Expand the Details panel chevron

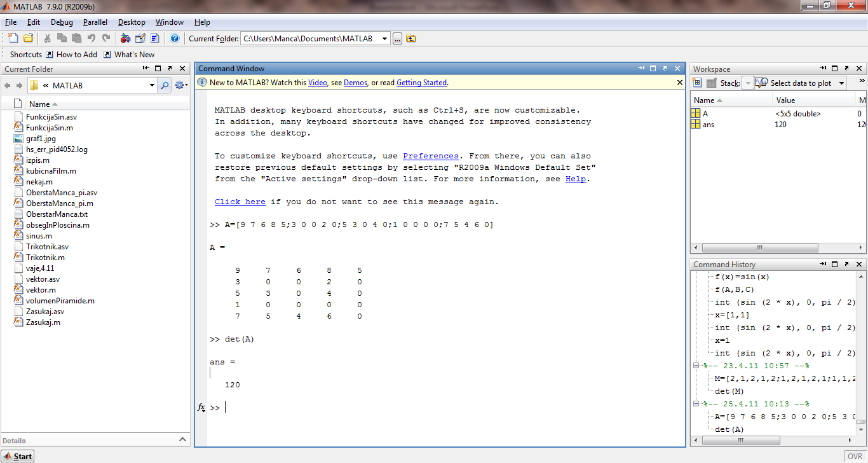click(182, 439)
